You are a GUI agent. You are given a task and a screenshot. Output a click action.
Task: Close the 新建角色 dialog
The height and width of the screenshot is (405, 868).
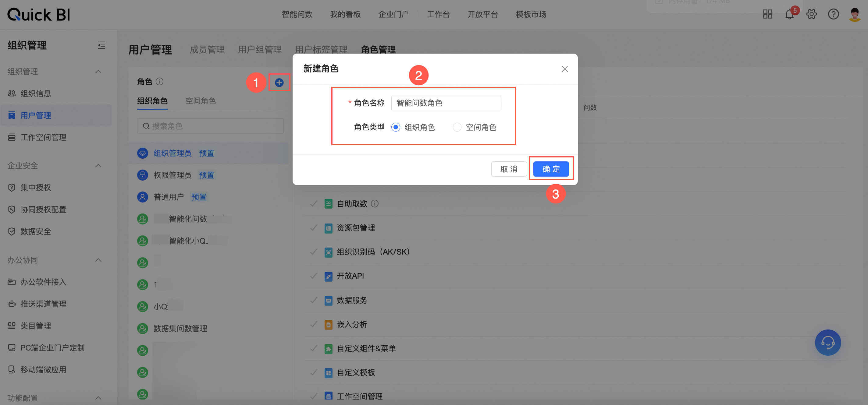565,69
